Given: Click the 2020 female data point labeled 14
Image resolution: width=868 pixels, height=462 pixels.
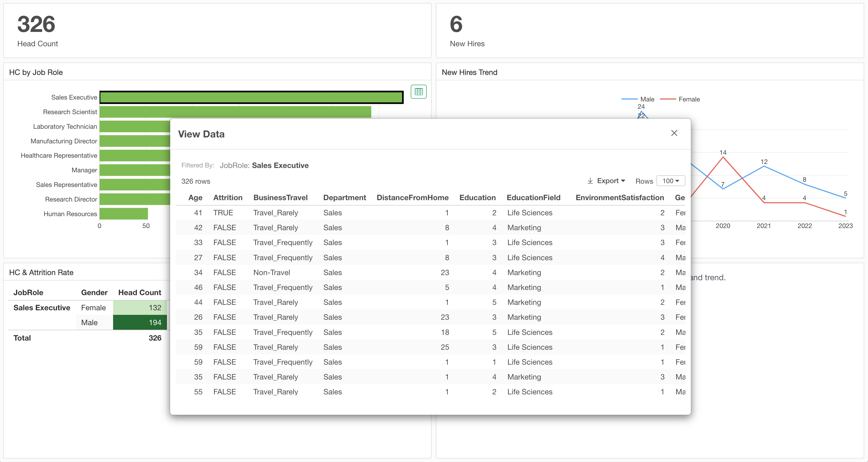Looking at the screenshot, I should [723, 157].
